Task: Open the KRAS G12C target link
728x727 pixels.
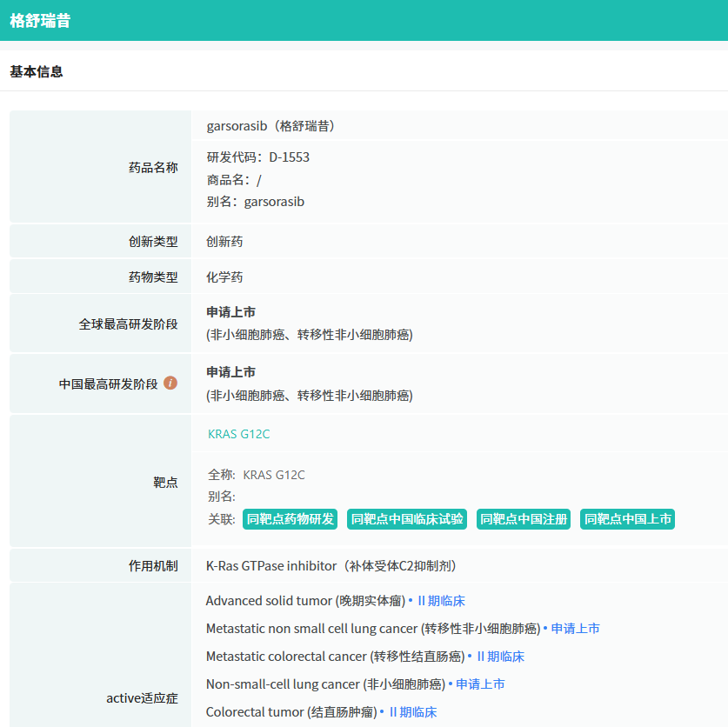Action: (238, 433)
